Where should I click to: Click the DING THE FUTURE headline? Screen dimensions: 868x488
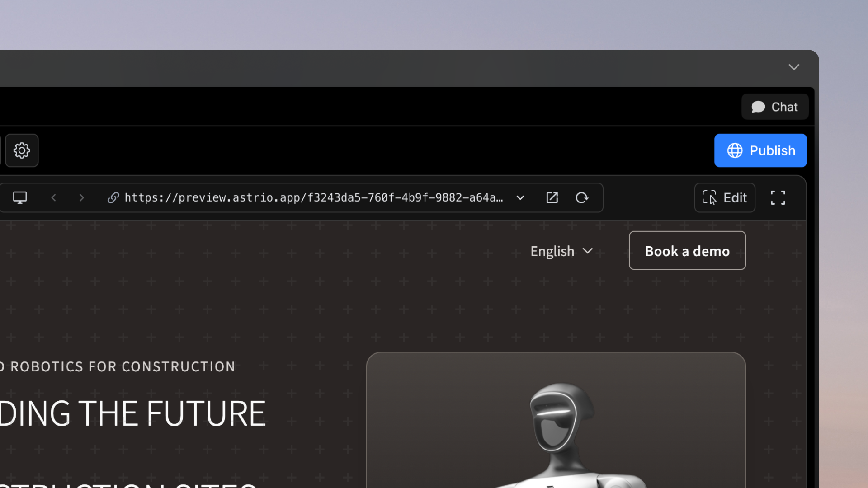[133, 413]
